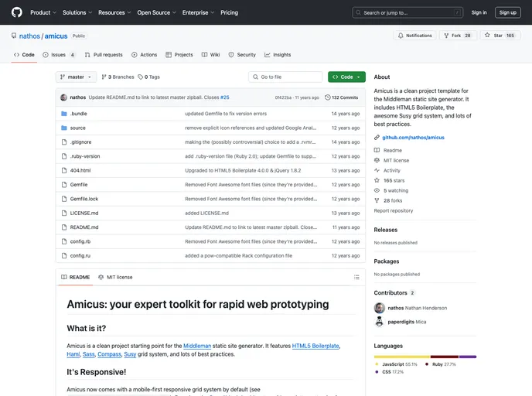Click the star icon beside 165 stars

377,180
